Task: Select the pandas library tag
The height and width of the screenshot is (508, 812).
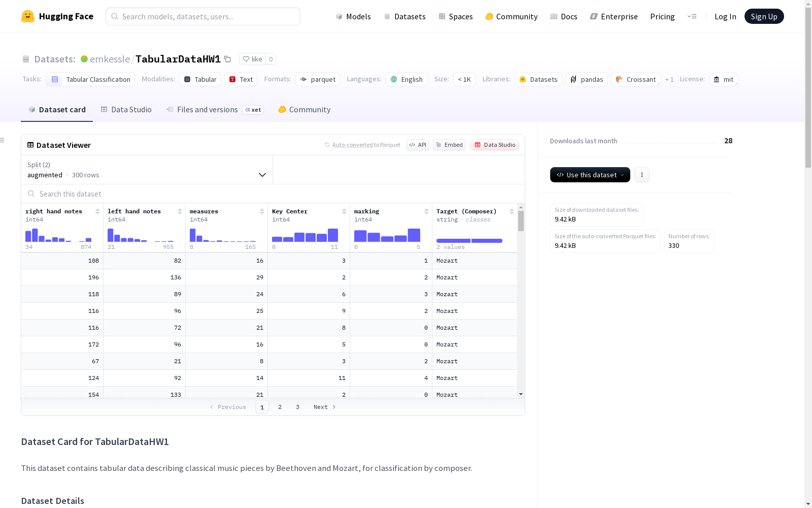Action: tap(587, 79)
